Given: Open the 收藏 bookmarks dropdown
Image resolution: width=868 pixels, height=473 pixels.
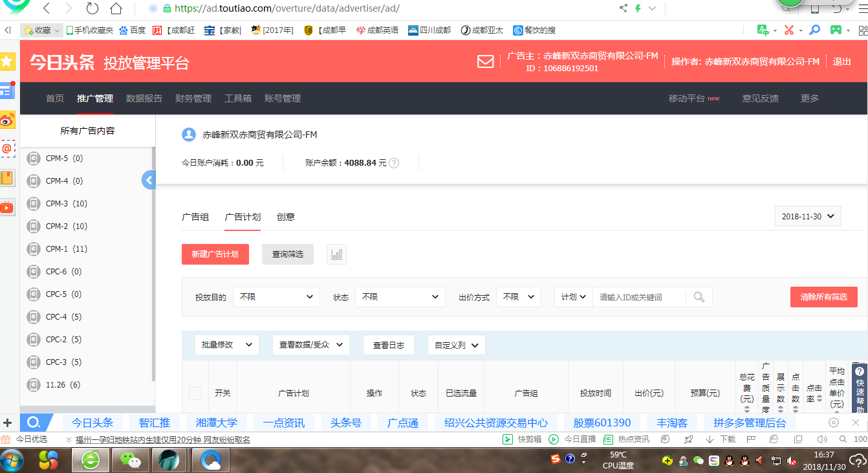Looking at the screenshot, I should pyautogui.click(x=42, y=30).
